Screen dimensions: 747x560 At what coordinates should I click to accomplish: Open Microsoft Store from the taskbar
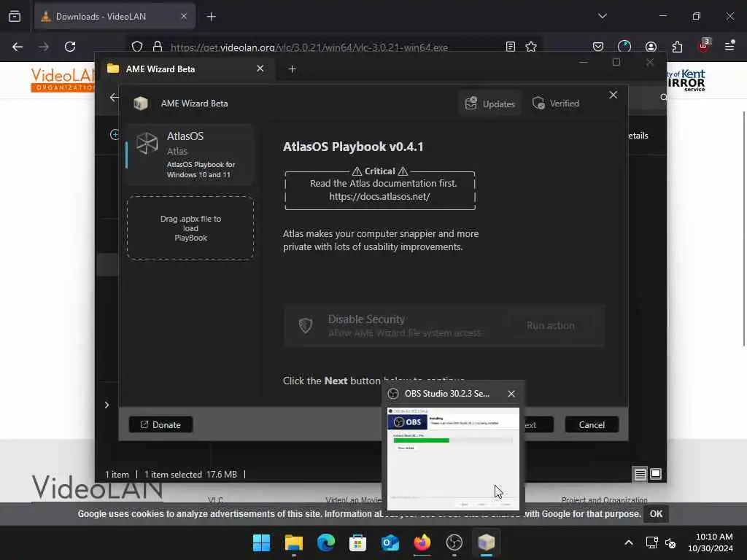point(357,542)
